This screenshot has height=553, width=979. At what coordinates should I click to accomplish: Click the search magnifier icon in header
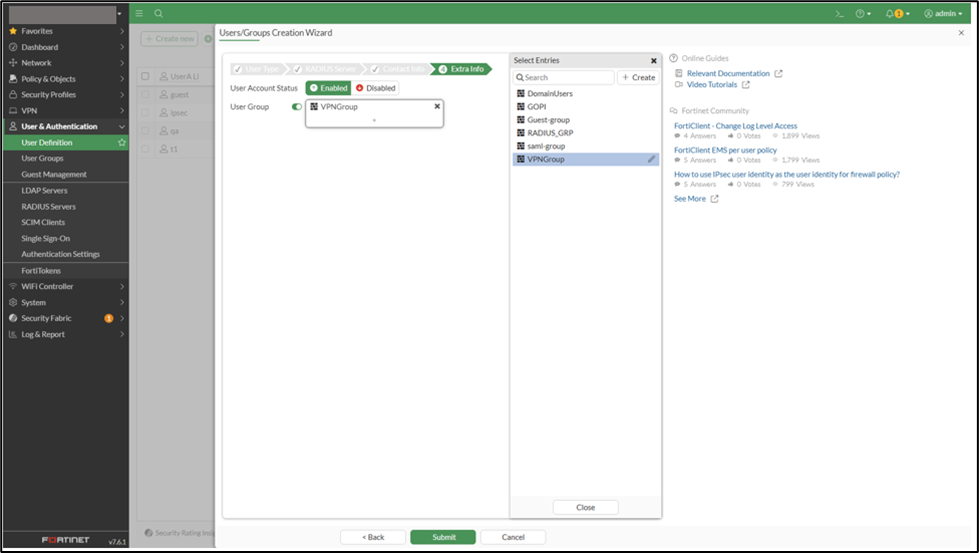pyautogui.click(x=158, y=13)
